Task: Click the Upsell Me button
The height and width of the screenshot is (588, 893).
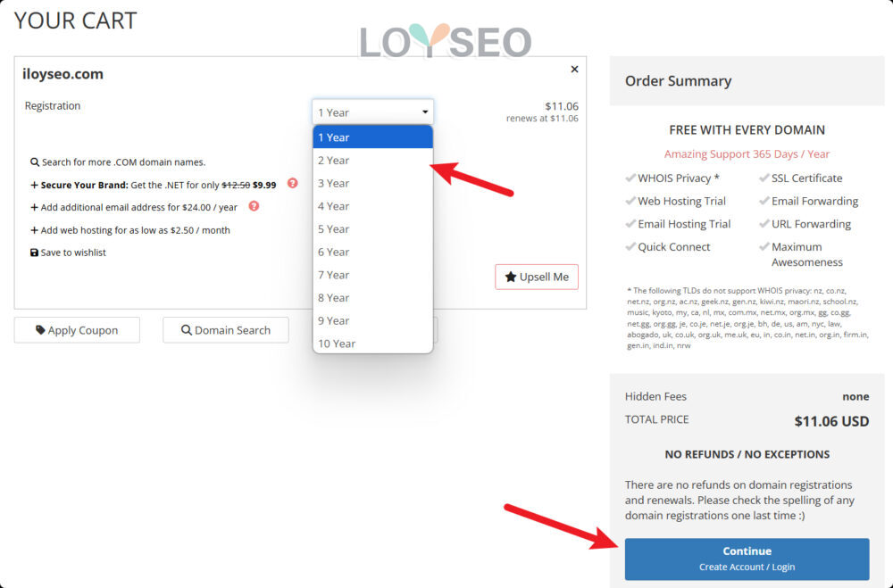Action: pos(537,277)
